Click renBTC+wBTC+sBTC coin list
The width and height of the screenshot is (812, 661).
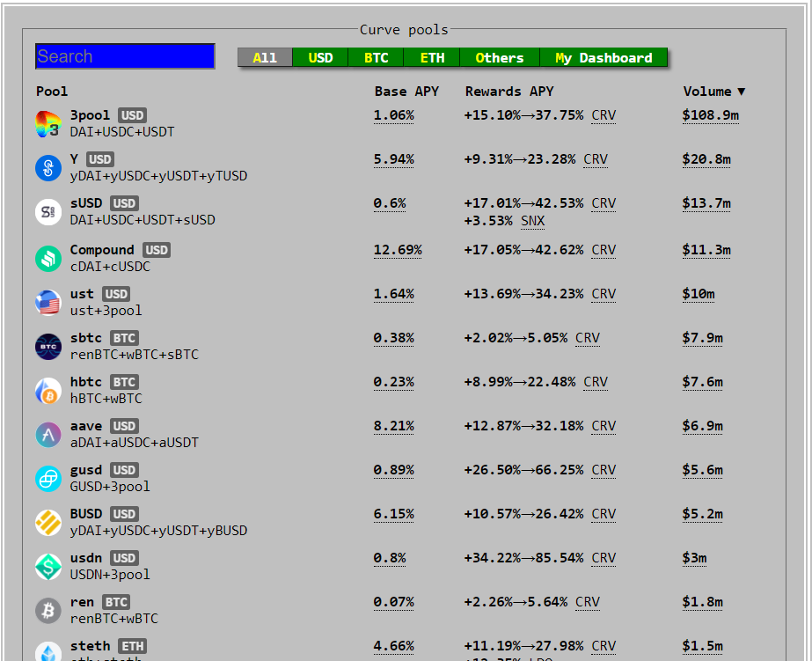(x=134, y=355)
